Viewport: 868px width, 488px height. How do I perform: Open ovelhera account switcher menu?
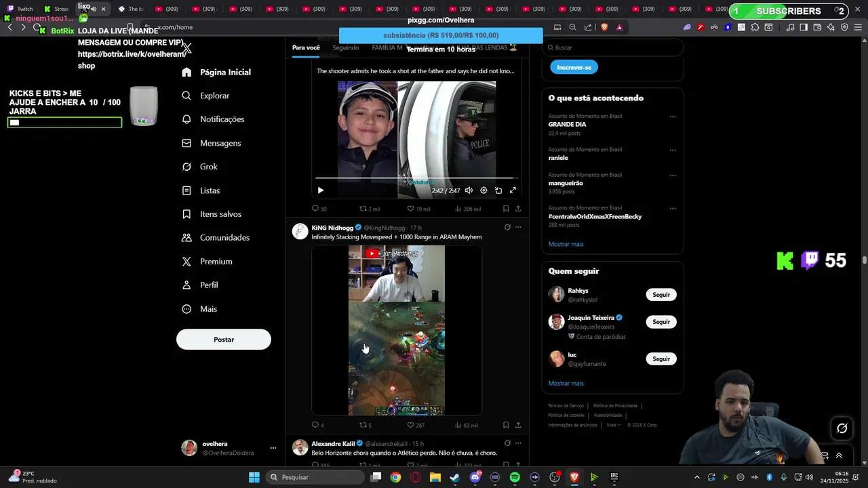pos(273,448)
